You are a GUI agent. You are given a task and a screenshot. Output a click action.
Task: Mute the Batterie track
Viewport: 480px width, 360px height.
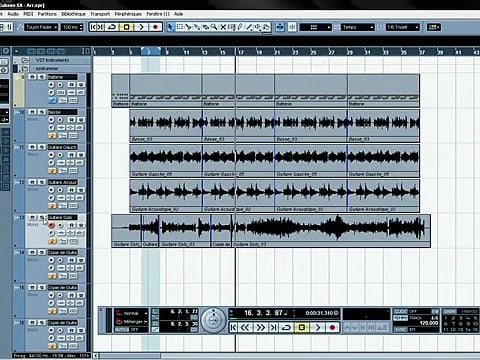coord(32,77)
